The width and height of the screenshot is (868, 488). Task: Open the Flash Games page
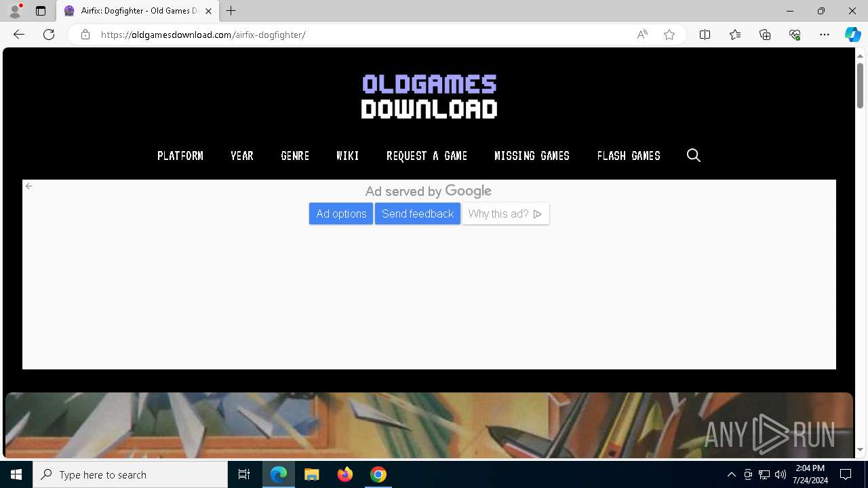click(x=629, y=156)
